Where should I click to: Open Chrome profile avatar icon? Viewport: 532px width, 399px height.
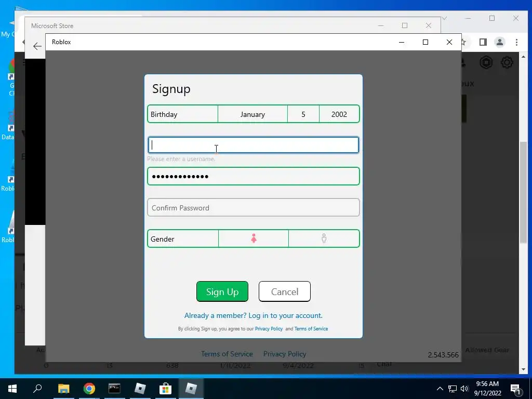(x=499, y=42)
